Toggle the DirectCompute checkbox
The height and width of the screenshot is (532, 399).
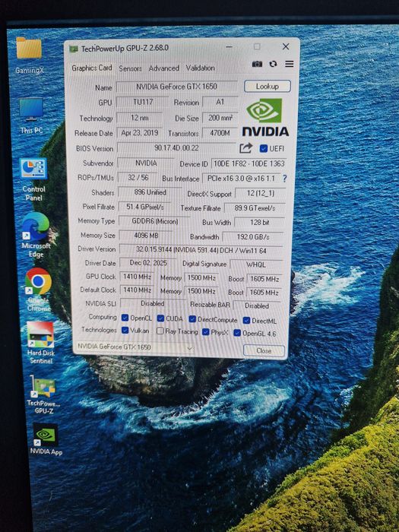click(192, 319)
